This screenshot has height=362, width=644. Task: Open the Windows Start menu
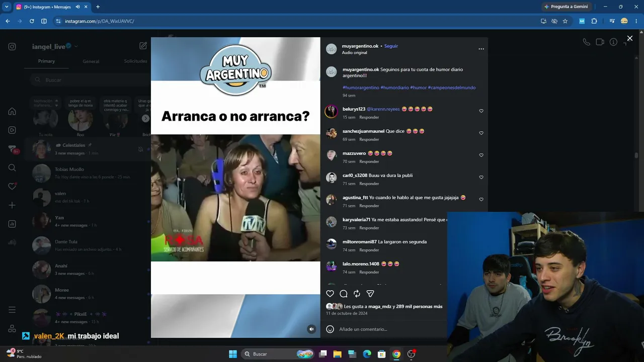pos(233,354)
